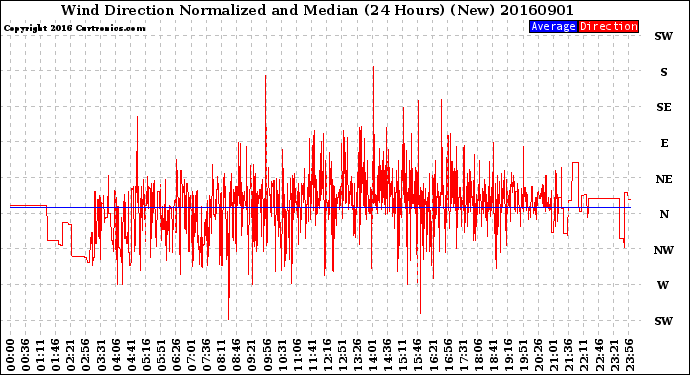Screen dimensions: 690x375
Task: Click the 18:41 time axis label
Action: point(494,355)
